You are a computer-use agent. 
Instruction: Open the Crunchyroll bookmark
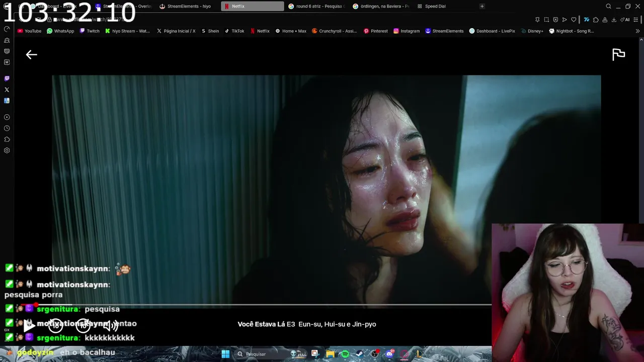(334, 31)
